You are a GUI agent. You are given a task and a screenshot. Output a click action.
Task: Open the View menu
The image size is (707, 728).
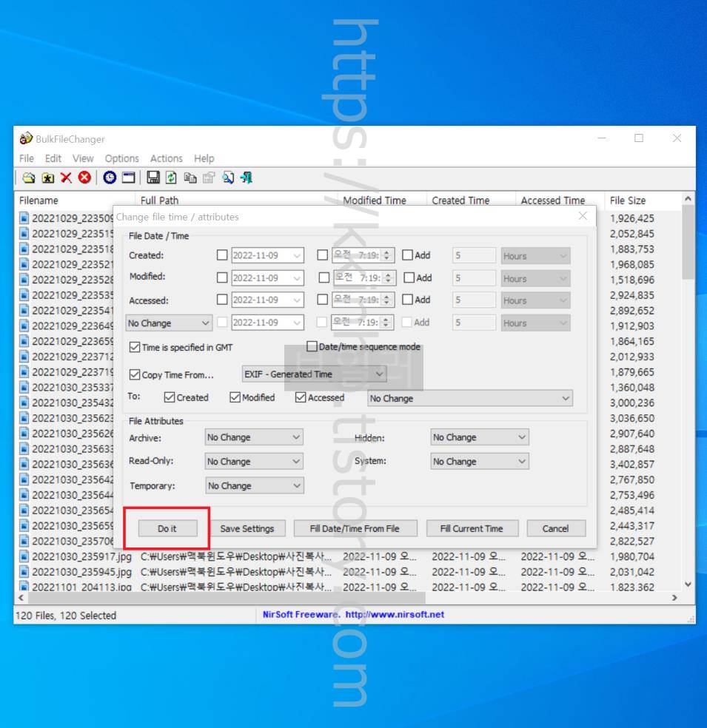tap(83, 159)
